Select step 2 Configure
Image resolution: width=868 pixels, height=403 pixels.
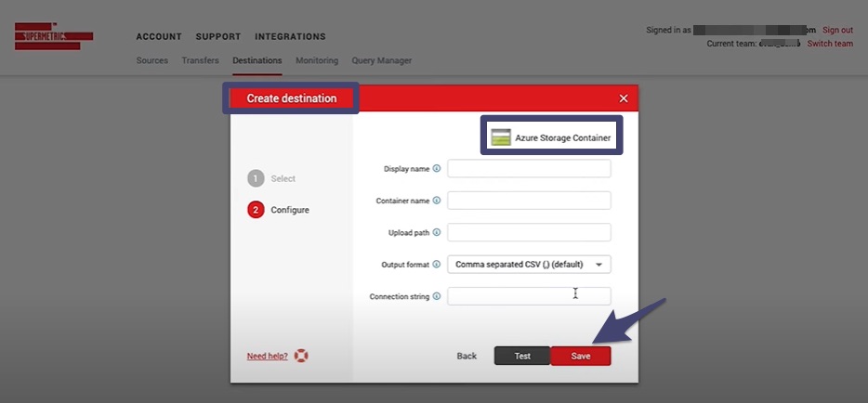tap(279, 210)
